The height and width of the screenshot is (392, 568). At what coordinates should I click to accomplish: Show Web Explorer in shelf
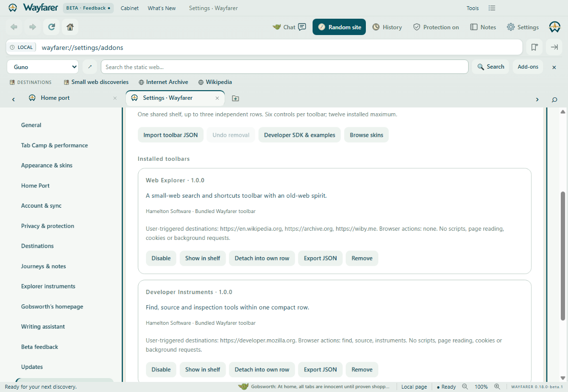point(203,259)
